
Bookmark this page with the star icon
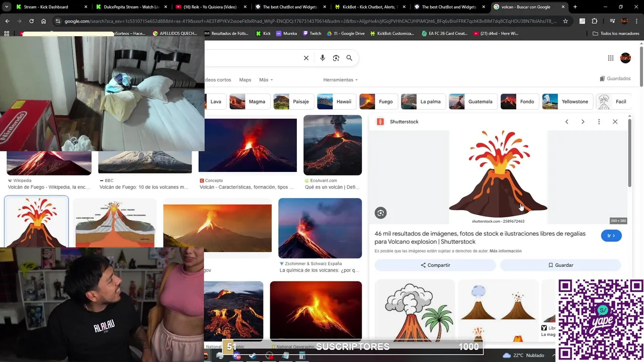tap(566, 21)
